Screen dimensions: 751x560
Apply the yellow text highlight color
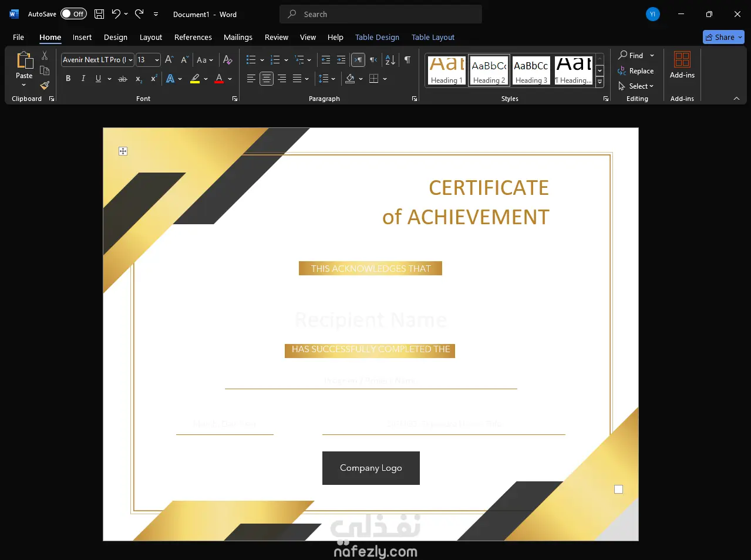click(x=195, y=79)
